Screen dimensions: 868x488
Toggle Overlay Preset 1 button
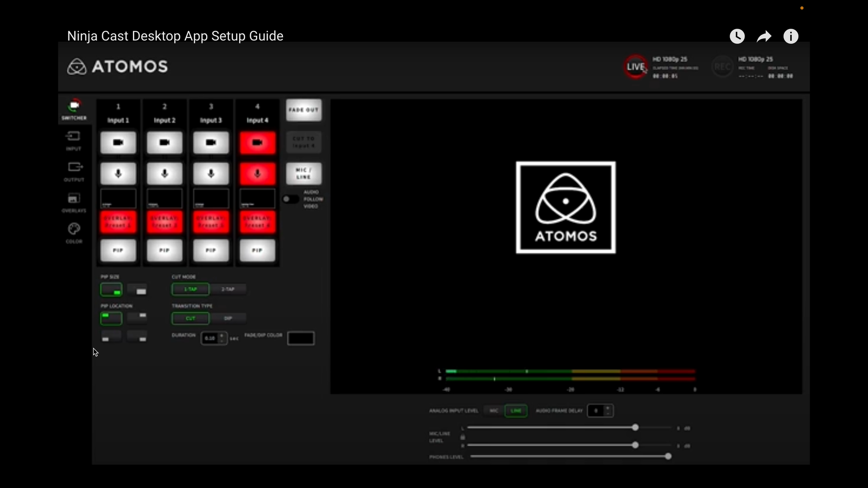click(118, 222)
